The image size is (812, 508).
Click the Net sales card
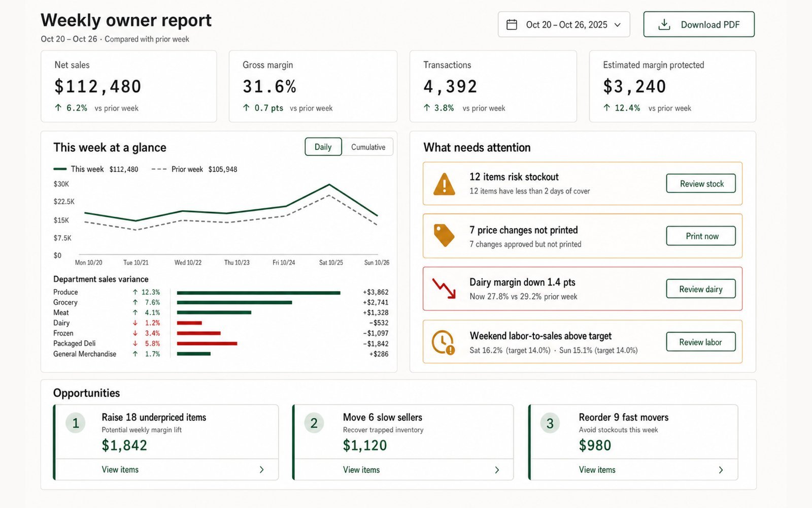point(129,86)
